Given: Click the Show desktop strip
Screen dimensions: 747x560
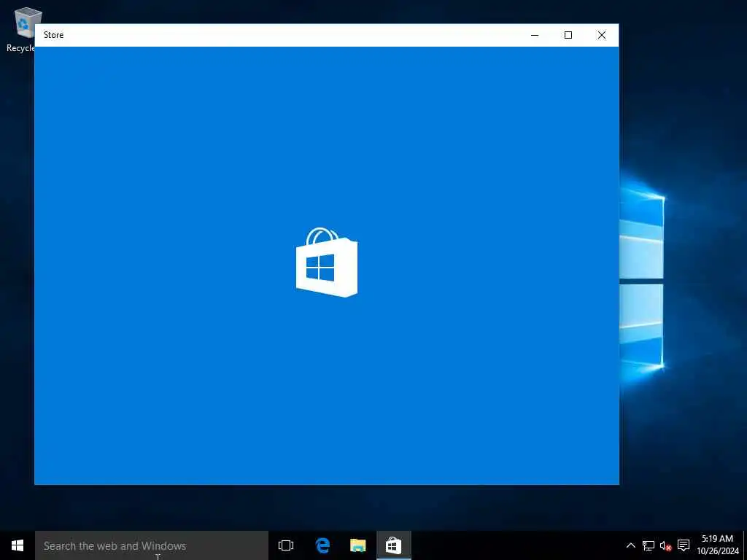Looking at the screenshot, I should point(745,545).
